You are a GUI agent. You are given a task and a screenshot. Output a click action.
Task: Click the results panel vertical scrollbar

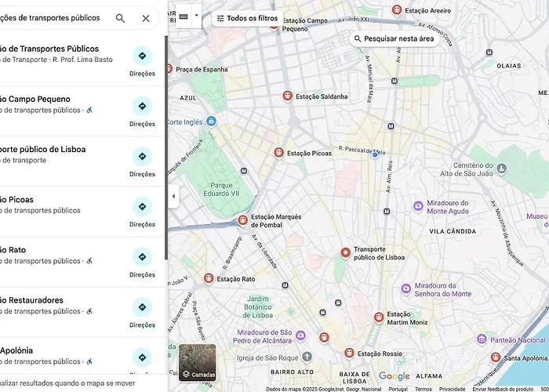click(165, 149)
